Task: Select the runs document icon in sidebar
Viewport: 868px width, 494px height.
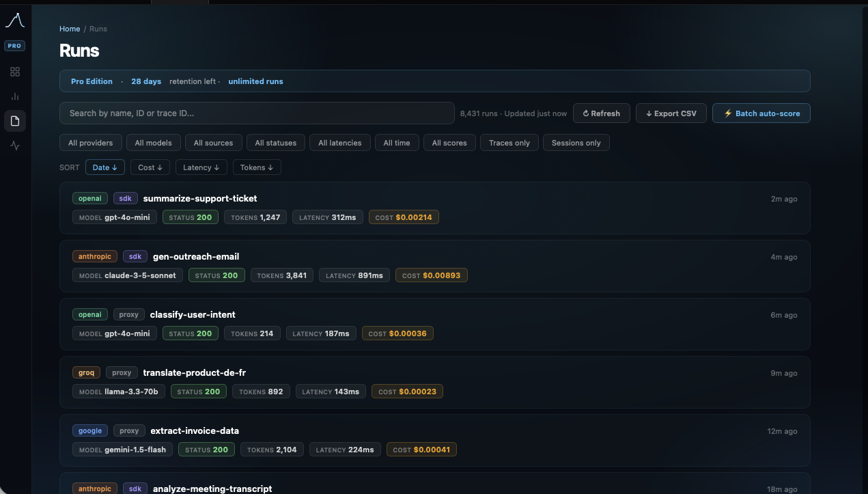Action: coord(15,121)
